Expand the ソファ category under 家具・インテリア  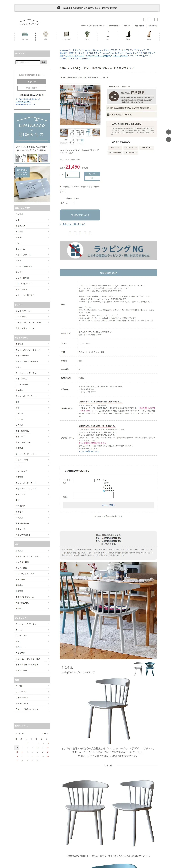pyautogui.click(x=32, y=220)
